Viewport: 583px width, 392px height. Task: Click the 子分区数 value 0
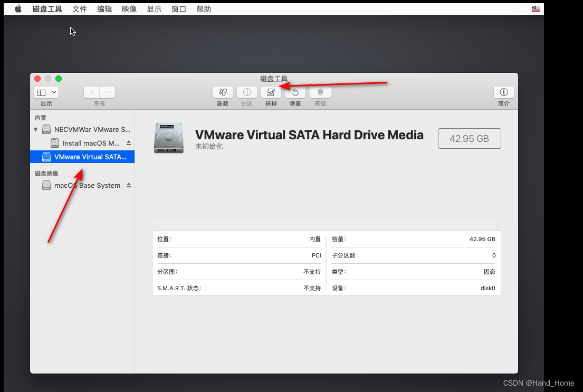point(494,255)
